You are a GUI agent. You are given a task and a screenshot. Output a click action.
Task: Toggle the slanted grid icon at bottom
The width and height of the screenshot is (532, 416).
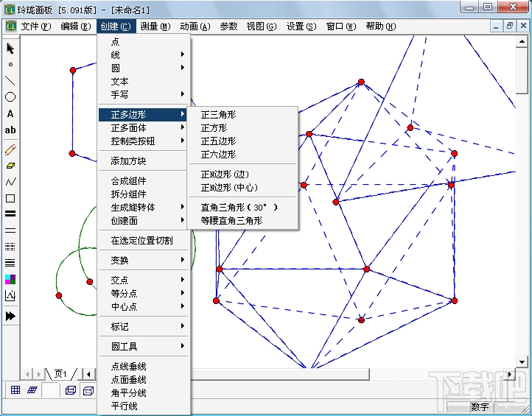pos(32,390)
